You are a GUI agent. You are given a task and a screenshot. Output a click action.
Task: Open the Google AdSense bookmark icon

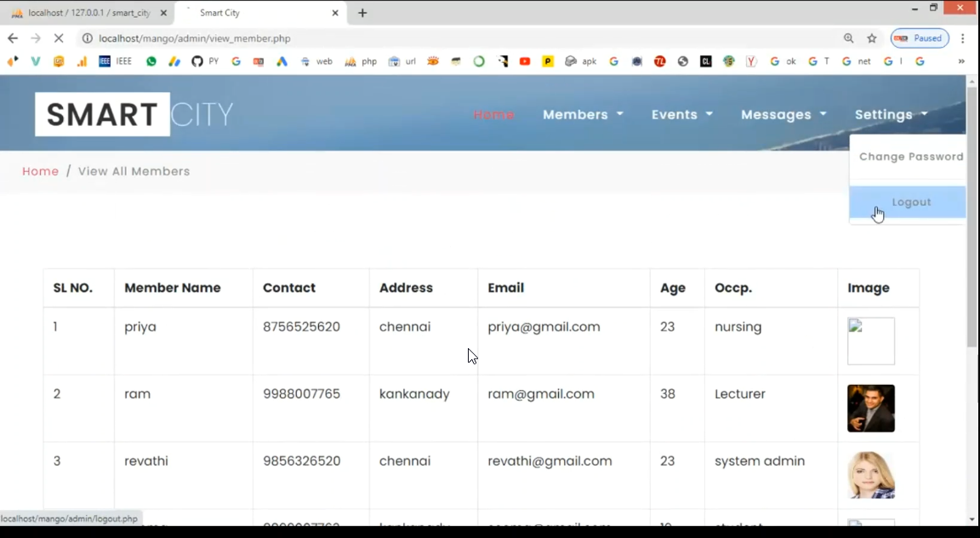coord(174,61)
